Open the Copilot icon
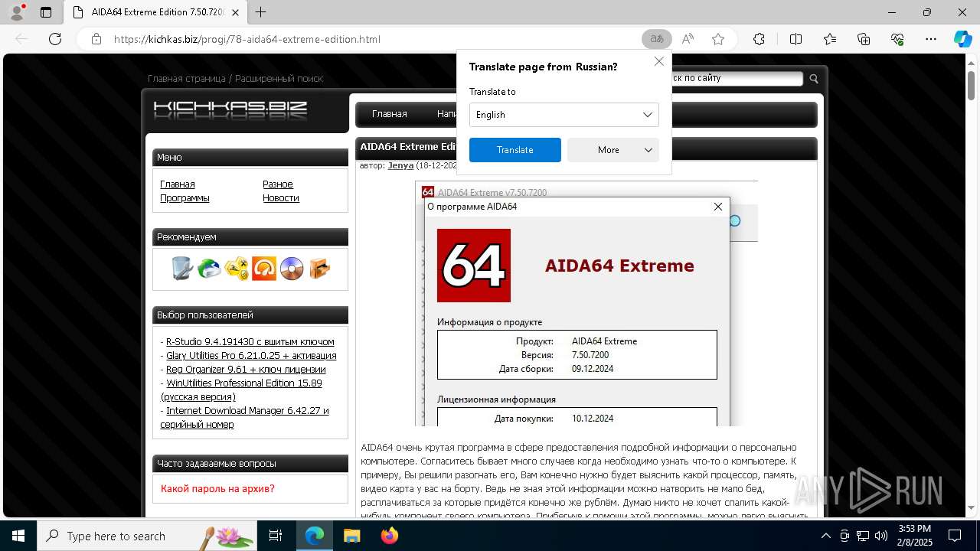Image resolution: width=980 pixels, height=551 pixels. [x=962, y=39]
